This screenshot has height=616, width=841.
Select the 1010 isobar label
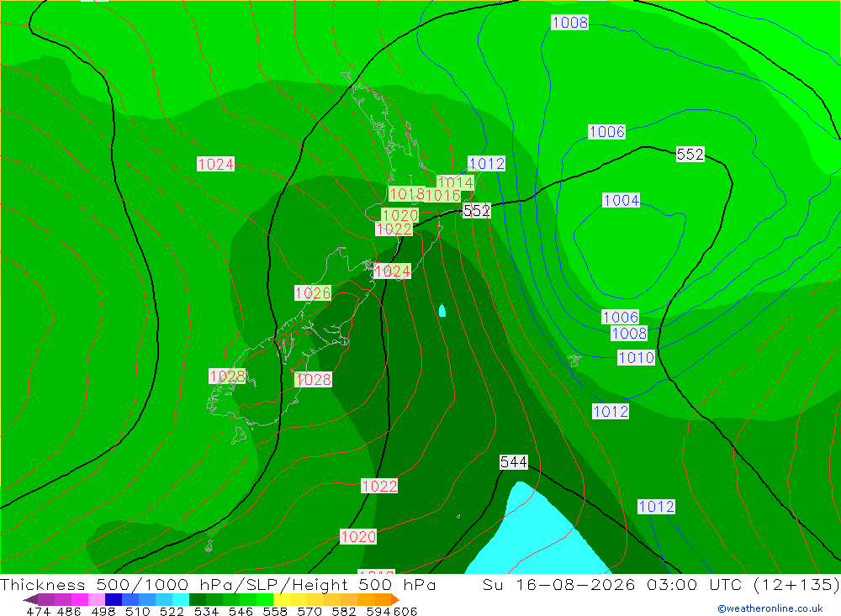636,358
